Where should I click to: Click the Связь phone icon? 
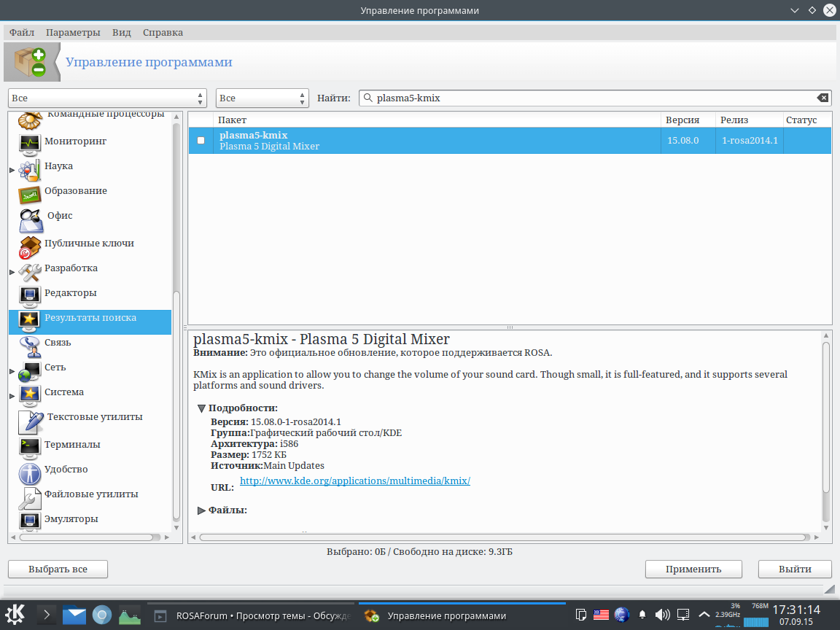click(29, 346)
